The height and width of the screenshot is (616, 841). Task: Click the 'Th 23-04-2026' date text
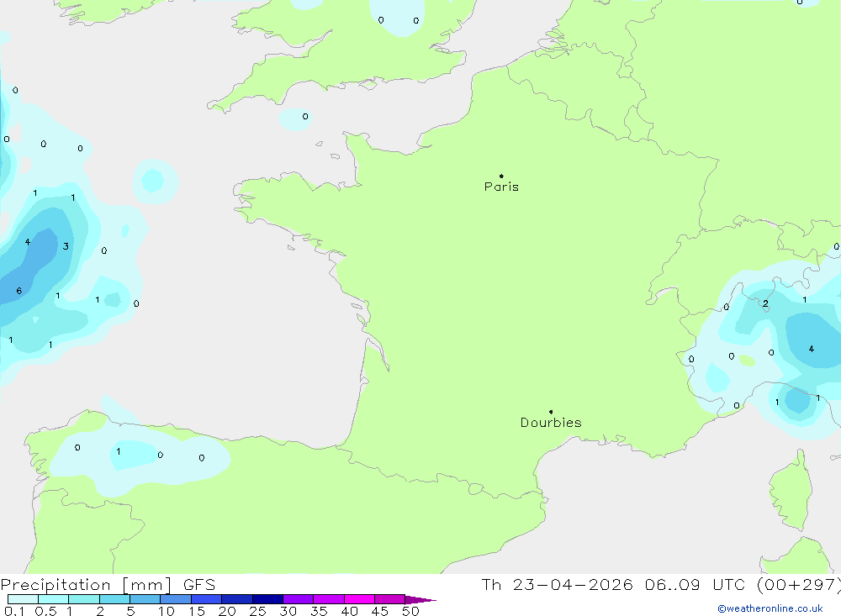(557, 585)
